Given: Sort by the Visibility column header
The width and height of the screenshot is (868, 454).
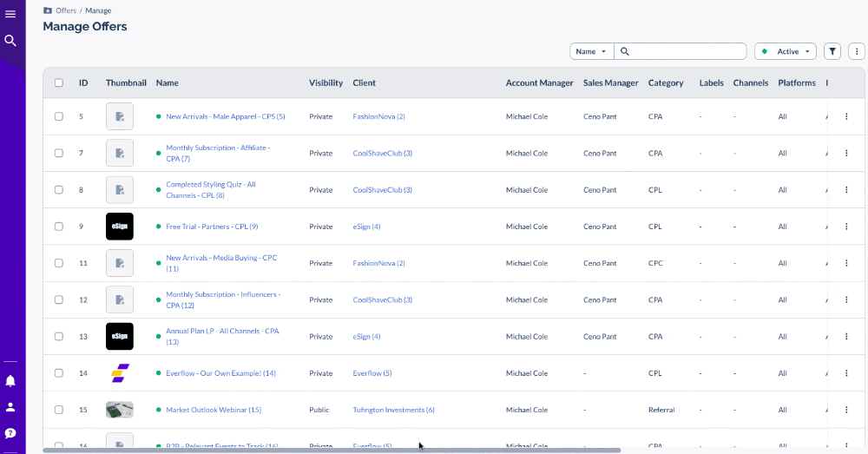Looking at the screenshot, I should [x=325, y=83].
